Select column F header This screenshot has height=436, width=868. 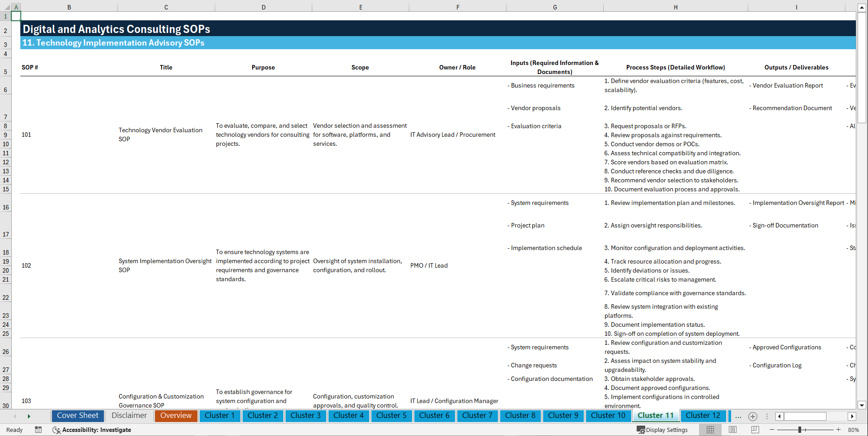458,7
